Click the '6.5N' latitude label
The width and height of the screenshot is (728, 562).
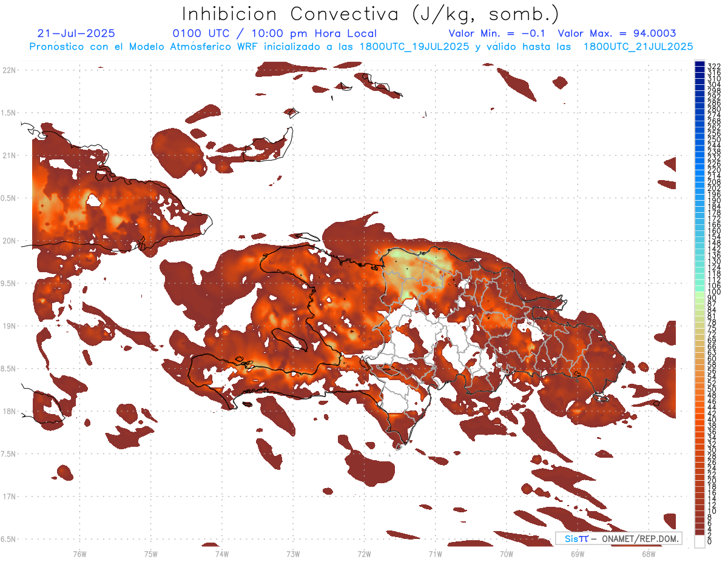pyautogui.click(x=8, y=539)
